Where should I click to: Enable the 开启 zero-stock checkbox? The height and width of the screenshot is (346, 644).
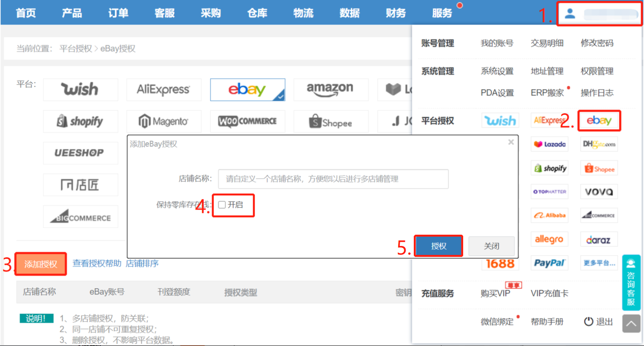222,205
